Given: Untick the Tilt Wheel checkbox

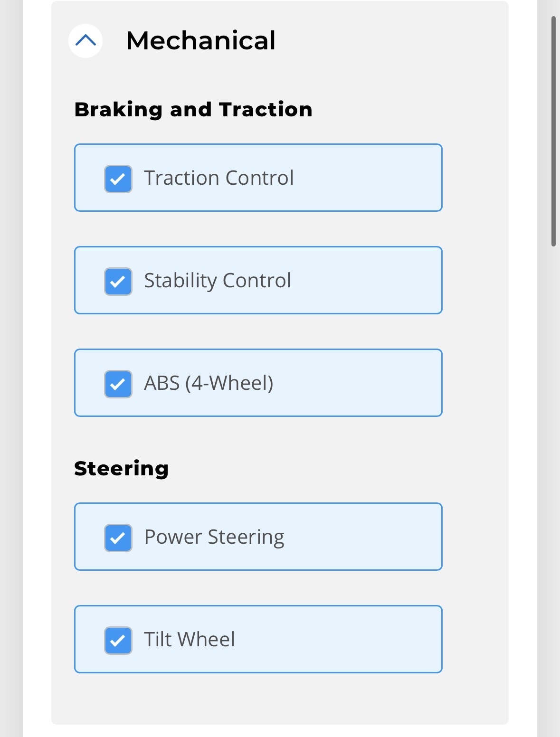Looking at the screenshot, I should pyautogui.click(x=118, y=641).
